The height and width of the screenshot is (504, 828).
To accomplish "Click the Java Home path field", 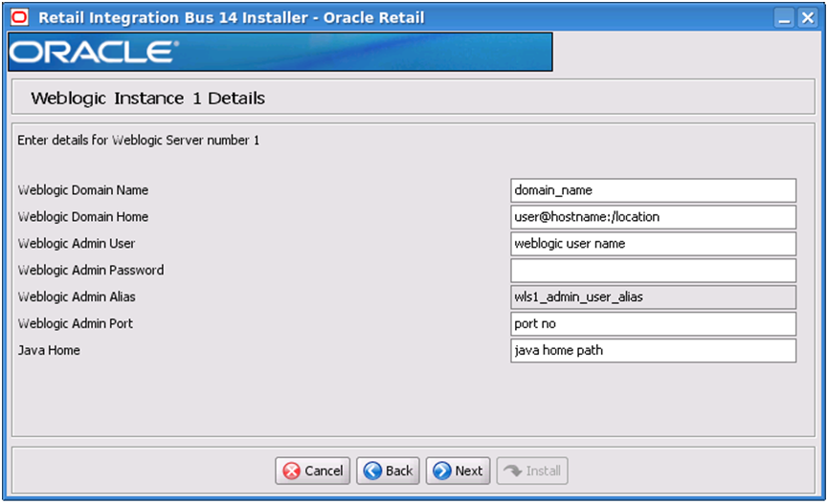I will [x=653, y=350].
